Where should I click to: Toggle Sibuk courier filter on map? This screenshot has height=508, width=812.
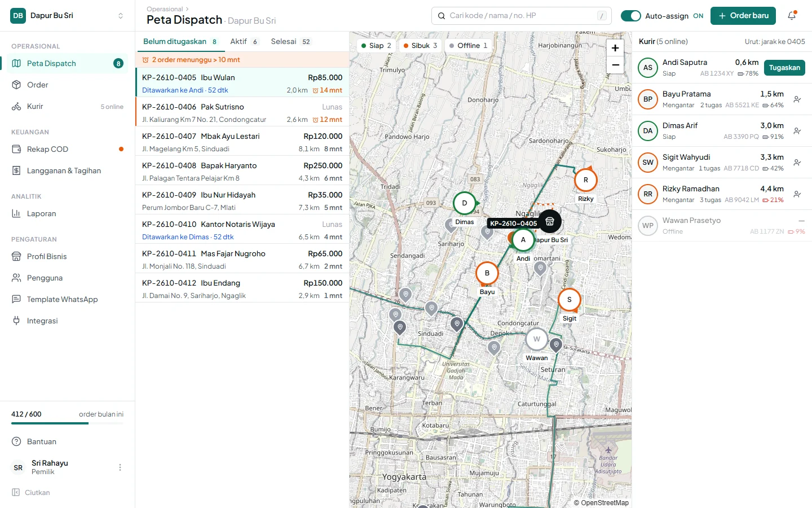(x=421, y=46)
